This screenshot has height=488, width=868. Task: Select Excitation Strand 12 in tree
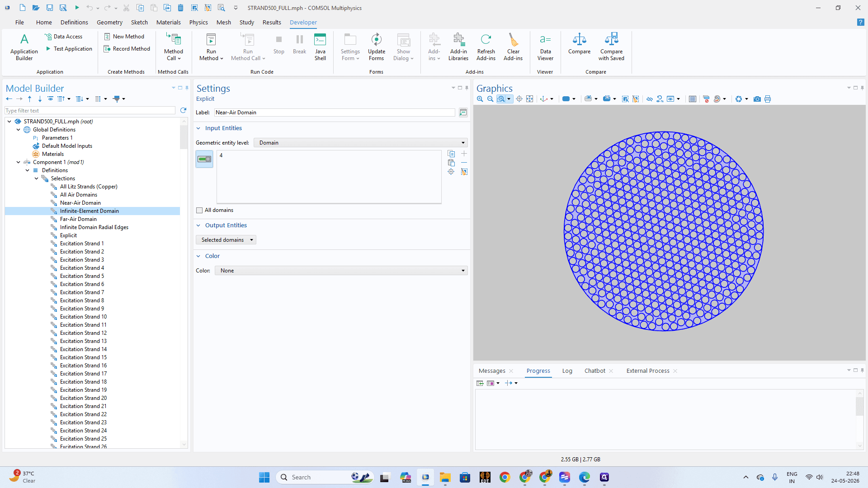coord(83,333)
